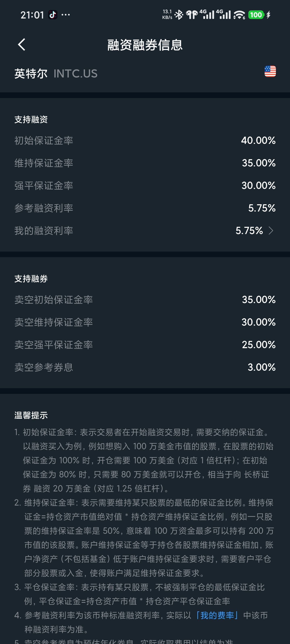Tap the US flag market icon

coord(270,71)
